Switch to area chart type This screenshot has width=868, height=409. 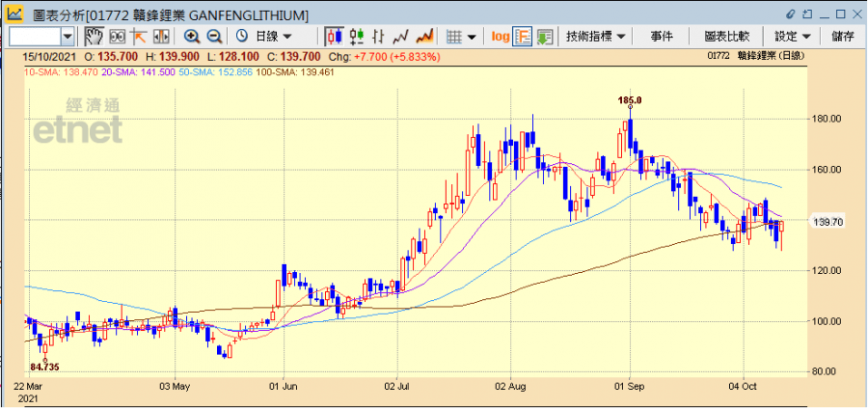coord(424,36)
